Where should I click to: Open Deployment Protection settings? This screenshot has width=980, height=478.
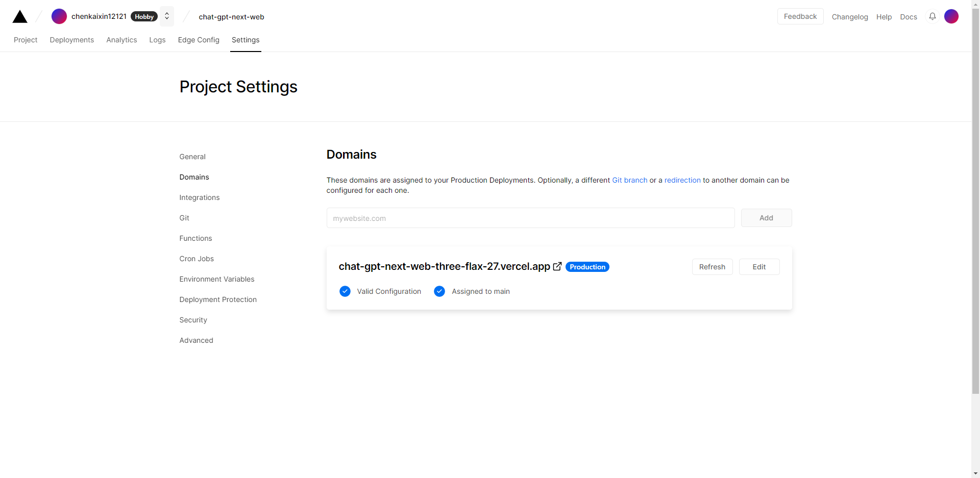[x=218, y=299]
